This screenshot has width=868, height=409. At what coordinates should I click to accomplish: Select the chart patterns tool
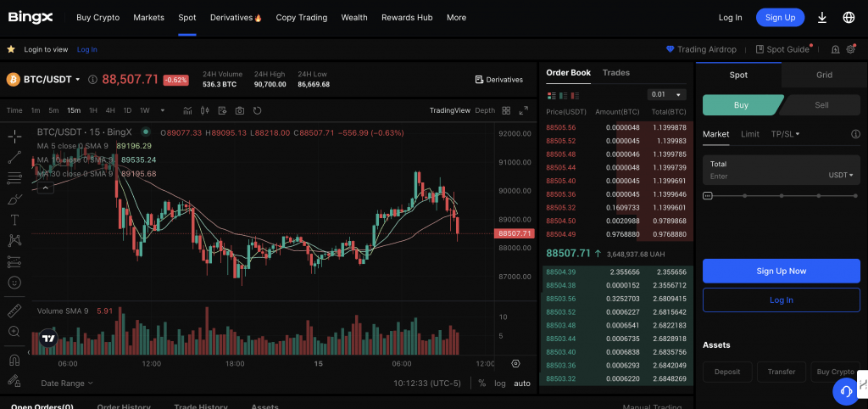point(15,240)
